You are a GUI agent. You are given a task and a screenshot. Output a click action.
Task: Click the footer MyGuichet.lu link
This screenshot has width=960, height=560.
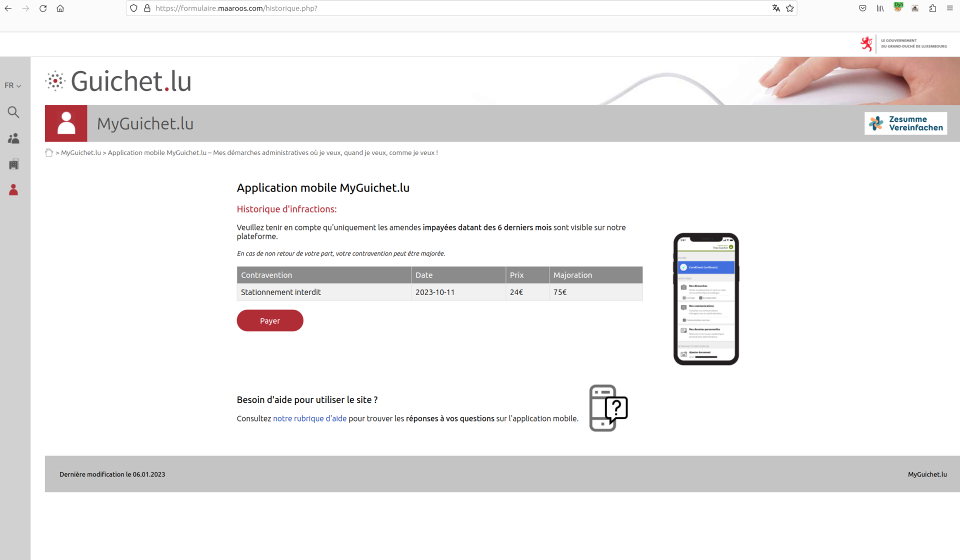[927, 474]
